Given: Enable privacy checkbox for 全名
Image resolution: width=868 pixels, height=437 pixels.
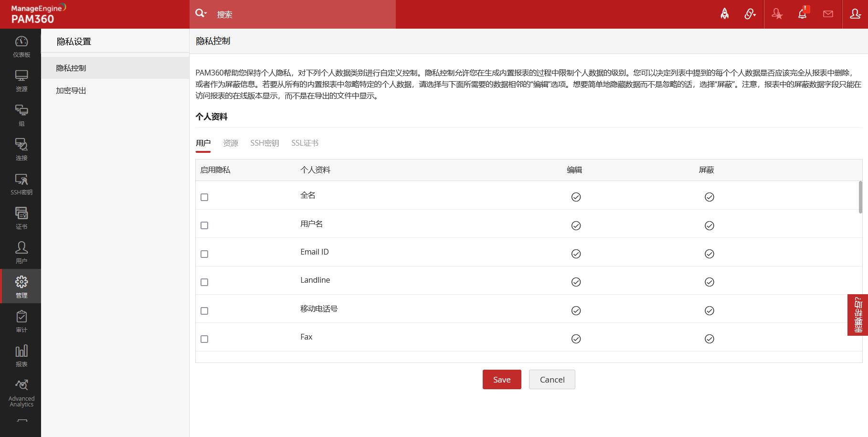Looking at the screenshot, I should click(x=204, y=197).
